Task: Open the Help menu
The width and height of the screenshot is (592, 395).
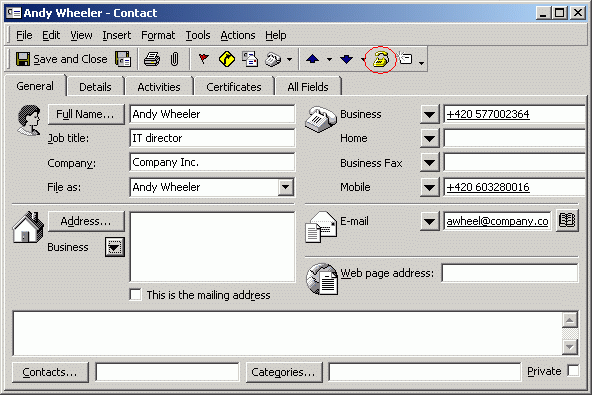Action: [x=276, y=35]
